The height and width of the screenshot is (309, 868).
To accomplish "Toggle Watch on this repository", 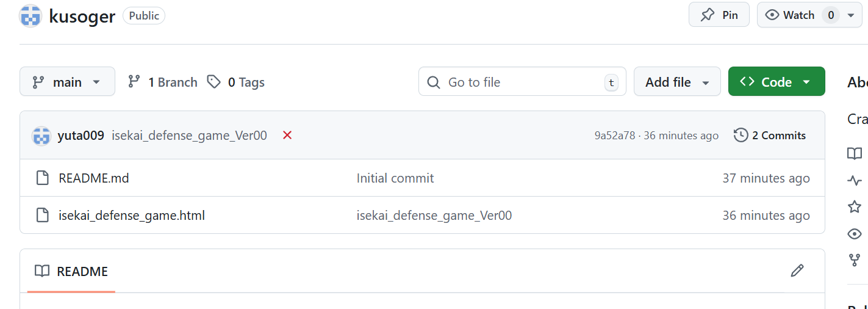I will [x=790, y=15].
